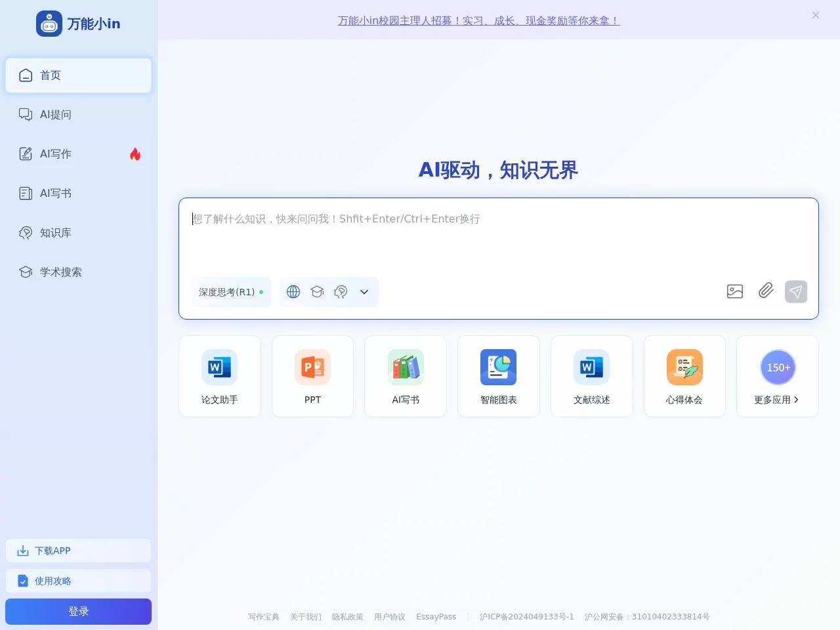Toggle web search with the globe icon
The width and height of the screenshot is (840, 630).
pyautogui.click(x=293, y=291)
